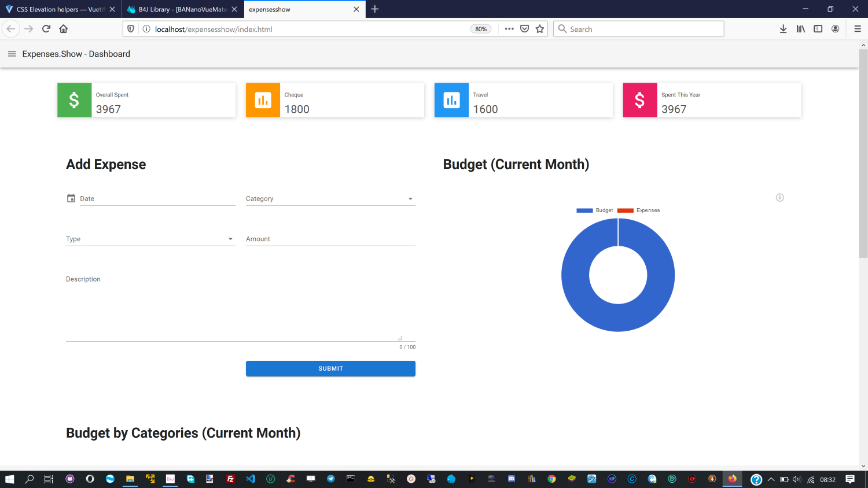This screenshot has height=488, width=868.
Task: Open Task View on the taskbar
Action: [x=49, y=479]
